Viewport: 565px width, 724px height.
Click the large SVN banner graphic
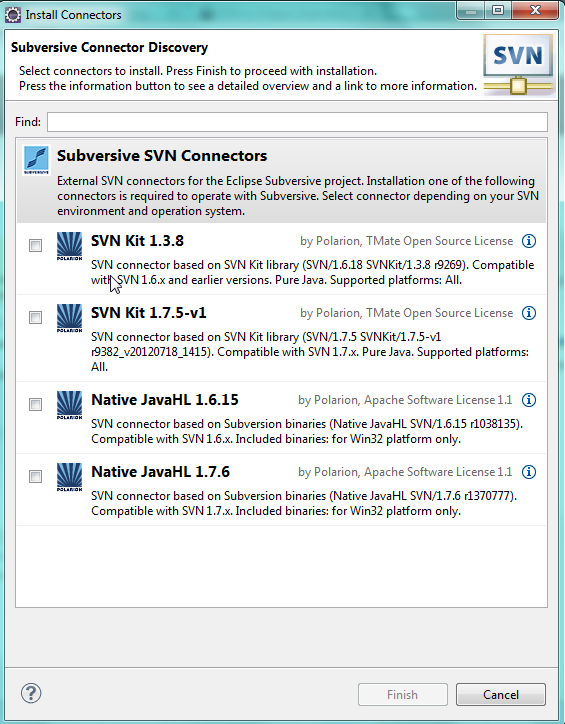[518, 65]
